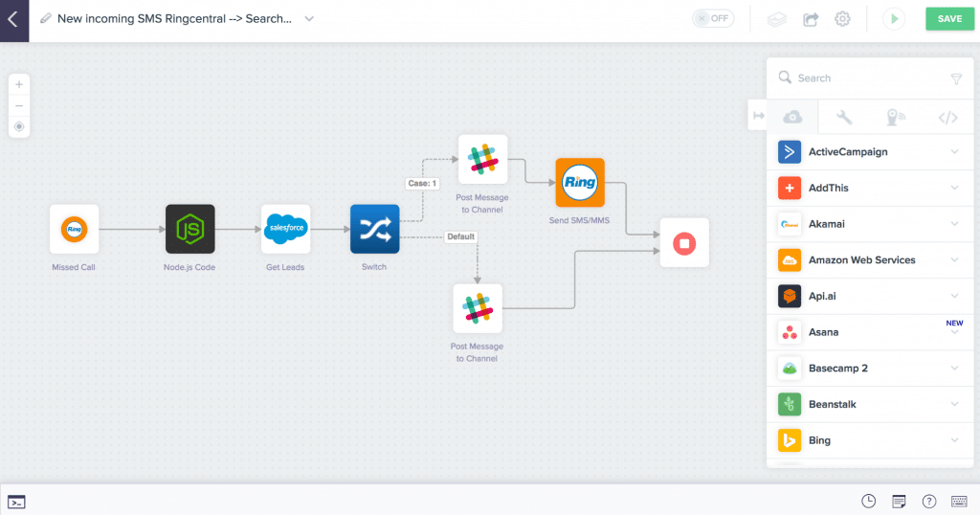Toggle the workflow OFF switch
The height and width of the screenshot is (515, 980).
tap(712, 18)
